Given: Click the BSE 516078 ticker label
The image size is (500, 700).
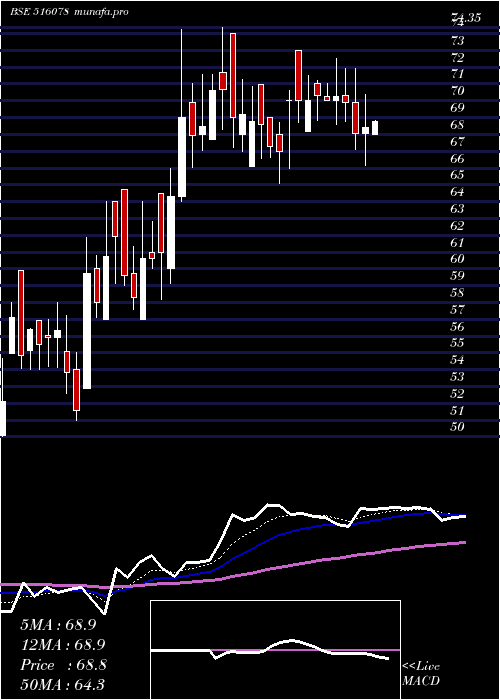Looking at the screenshot, I should (x=39, y=12).
